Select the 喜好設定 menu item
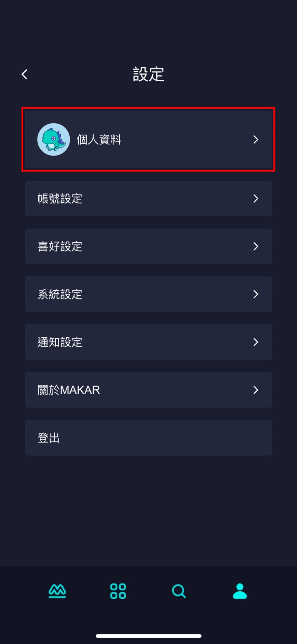This screenshot has height=644, width=297. 60,246
